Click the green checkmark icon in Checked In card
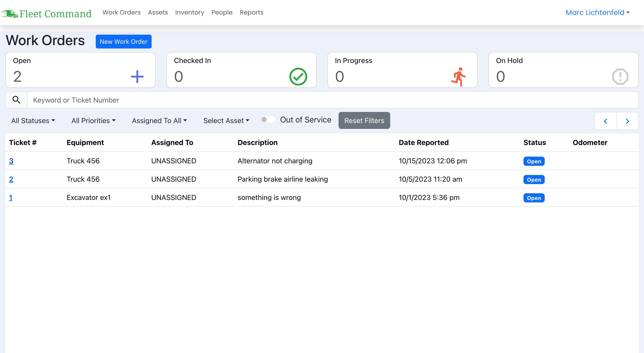The height and width of the screenshot is (353, 644). pos(298,77)
